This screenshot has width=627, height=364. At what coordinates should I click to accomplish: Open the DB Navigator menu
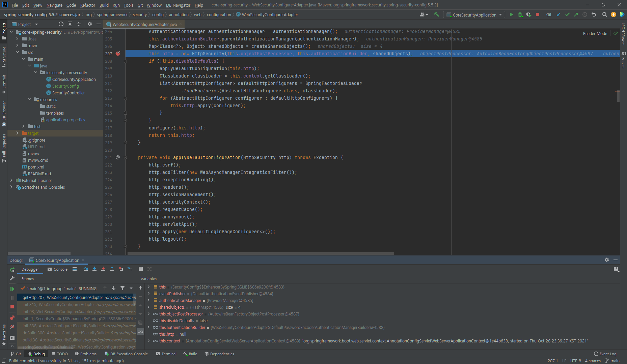pyautogui.click(x=178, y=5)
